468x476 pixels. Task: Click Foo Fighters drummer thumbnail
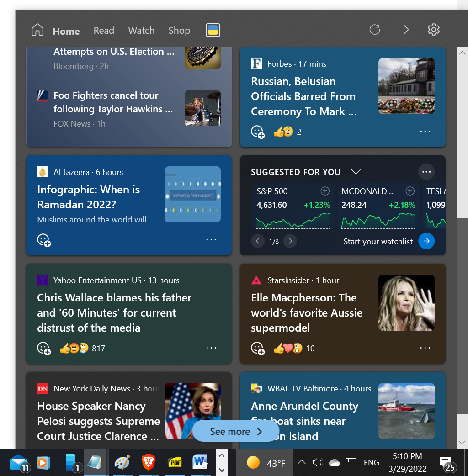click(203, 108)
